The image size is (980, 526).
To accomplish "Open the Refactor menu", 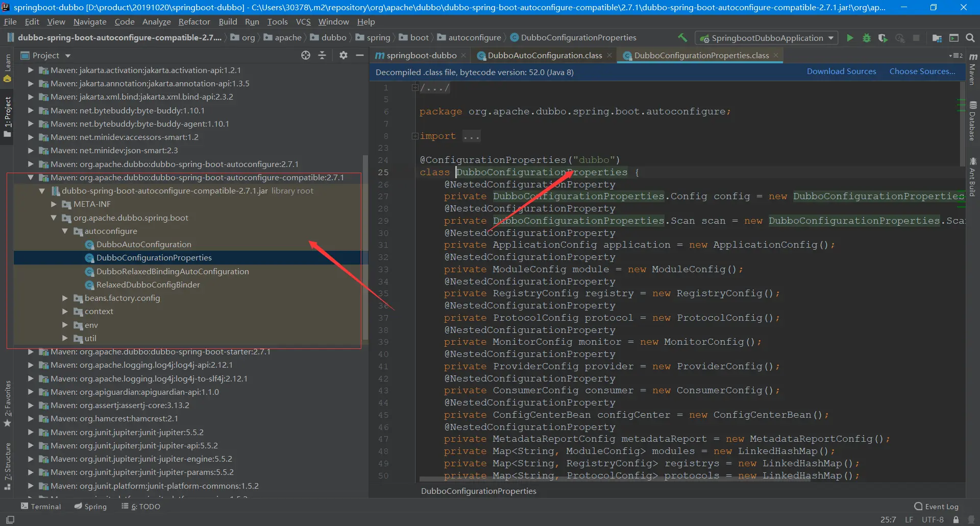I will coord(194,21).
